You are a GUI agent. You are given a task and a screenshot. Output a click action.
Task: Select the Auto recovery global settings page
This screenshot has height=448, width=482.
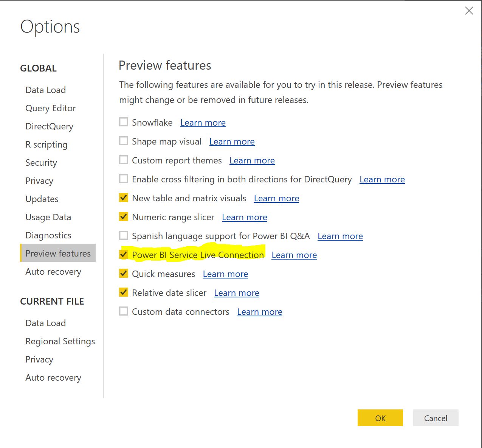pos(53,272)
